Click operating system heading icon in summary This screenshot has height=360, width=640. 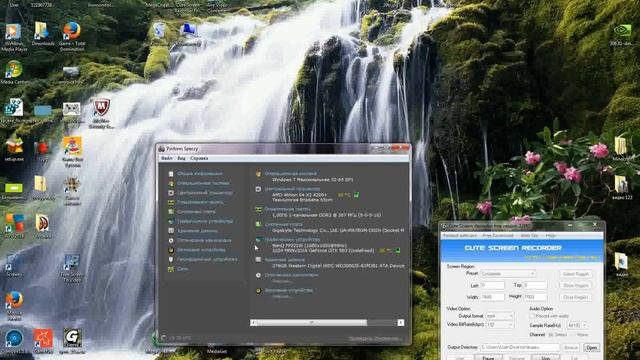click(x=258, y=174)
